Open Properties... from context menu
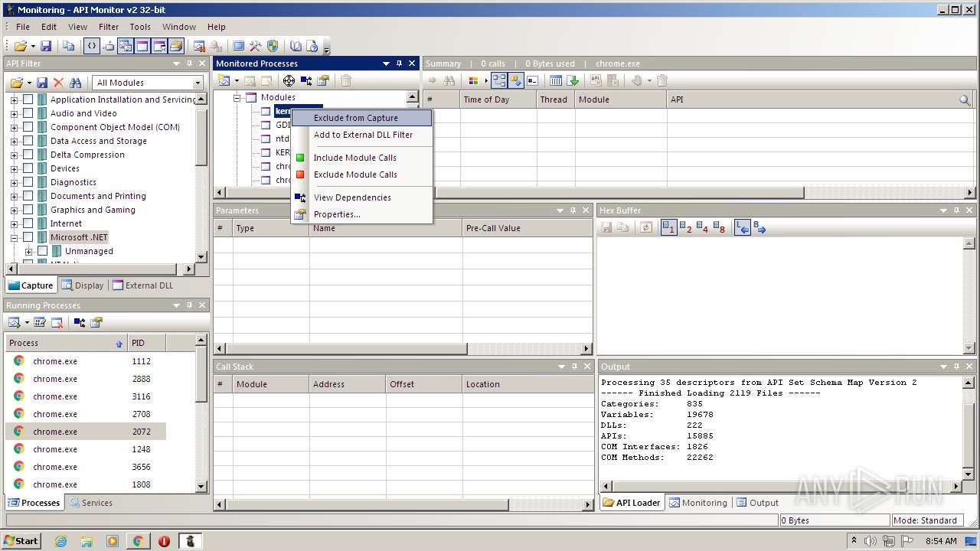Screen dimensions: 980x551 point(361,214)
